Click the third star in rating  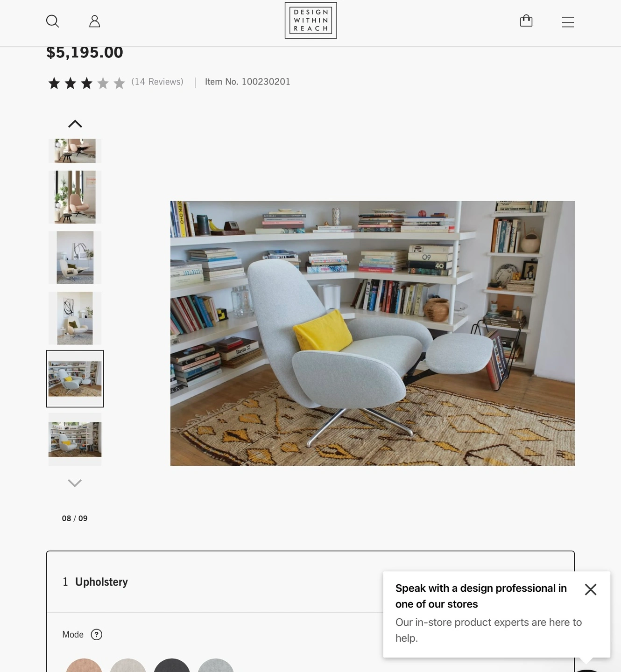coord(87,84)
